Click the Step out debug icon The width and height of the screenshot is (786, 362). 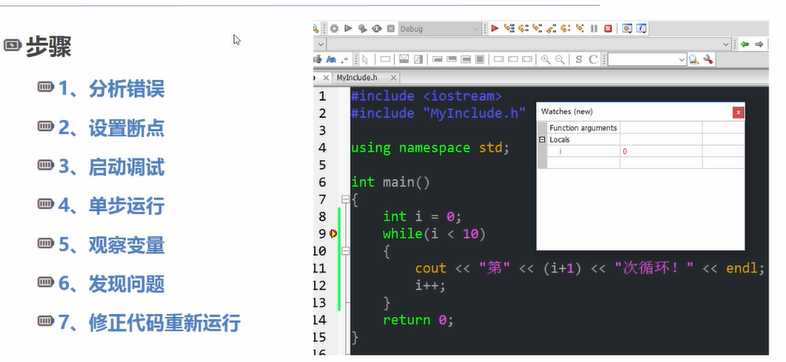pos(551,29)
